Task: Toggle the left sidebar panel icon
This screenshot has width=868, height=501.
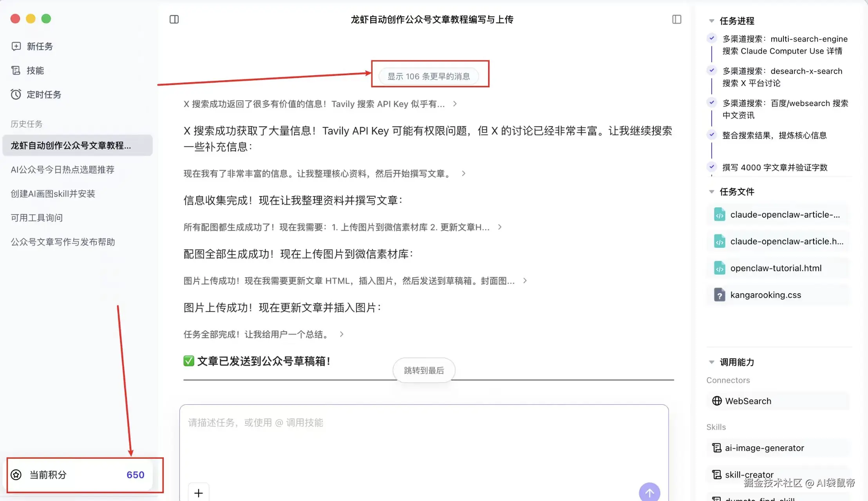Action: pyautogui.click(x=174, y=19)
